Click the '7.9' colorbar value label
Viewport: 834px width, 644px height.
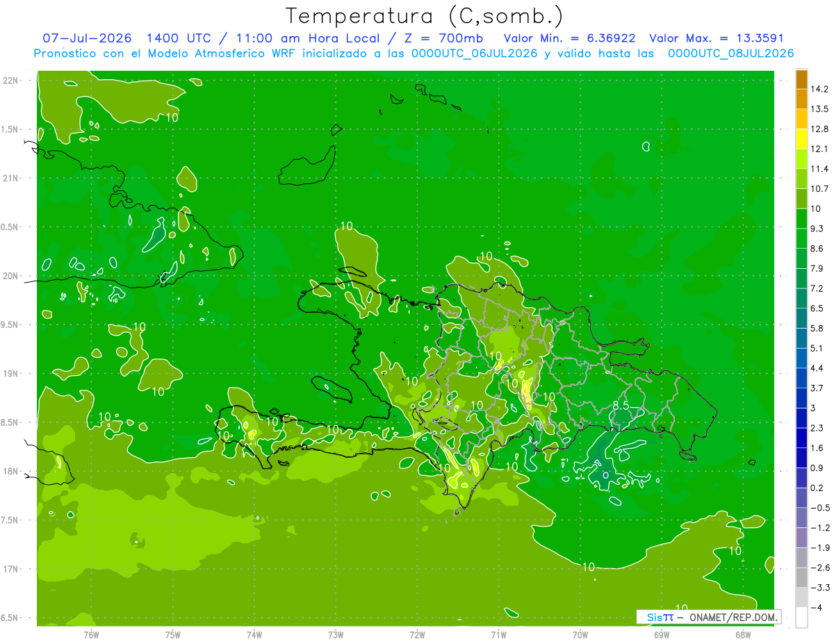[817, 268]
